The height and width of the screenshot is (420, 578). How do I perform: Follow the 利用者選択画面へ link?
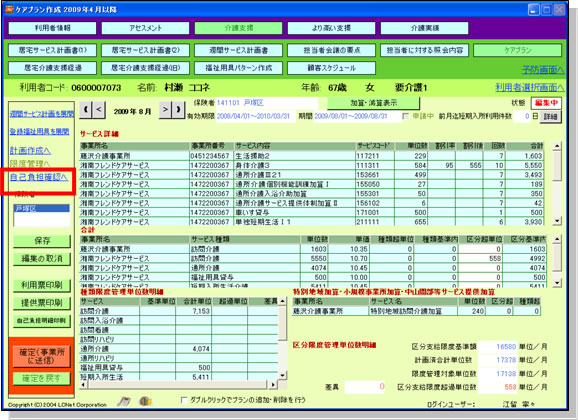tap(530, 87)
